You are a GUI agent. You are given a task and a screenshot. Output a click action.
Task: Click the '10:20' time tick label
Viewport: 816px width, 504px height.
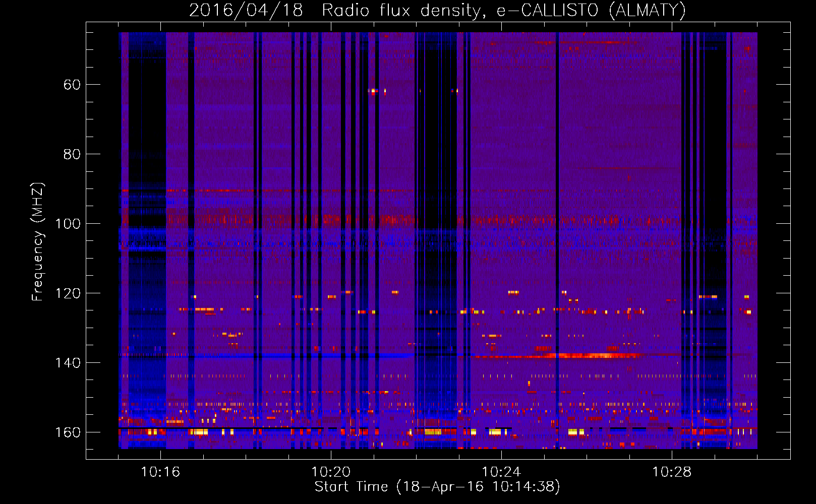coord(331,472)
